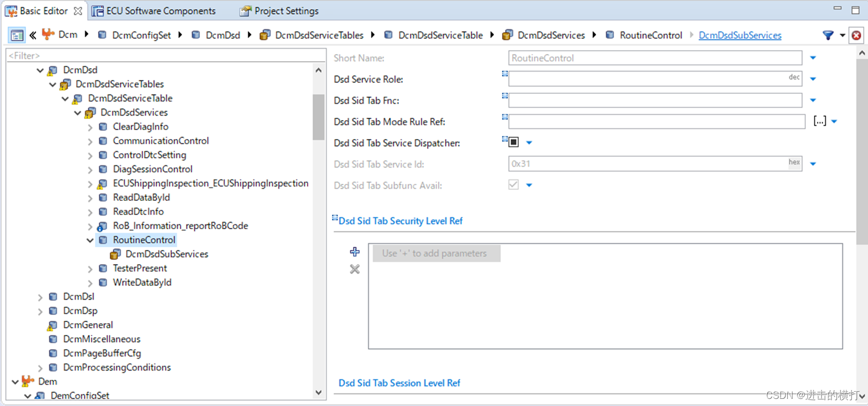Click the DcmDsdSubServices folder icon in tree
This screenshot has width=868, height=406.
point(115,254)
